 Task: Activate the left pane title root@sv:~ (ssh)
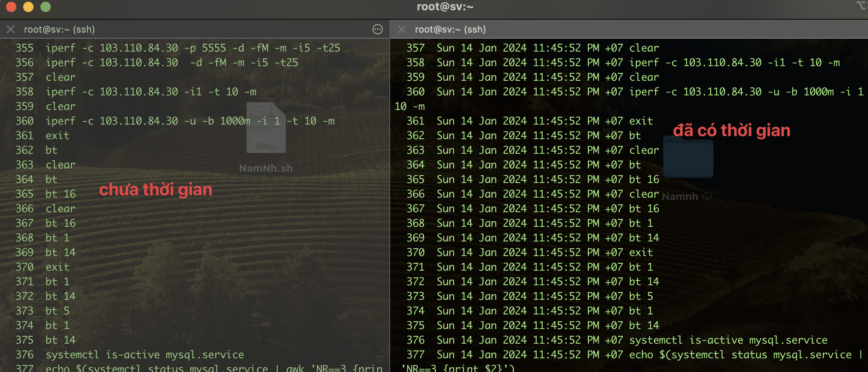(x=59, y=29)
